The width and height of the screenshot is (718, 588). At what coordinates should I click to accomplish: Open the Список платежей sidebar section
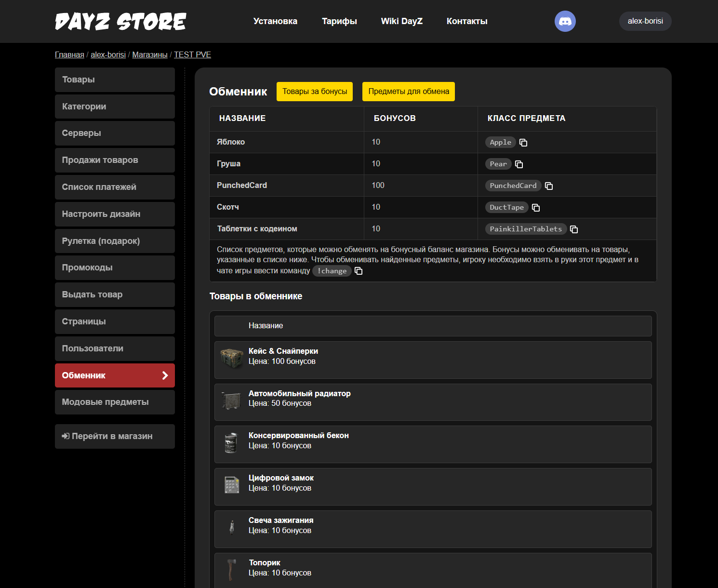[115, 187]
